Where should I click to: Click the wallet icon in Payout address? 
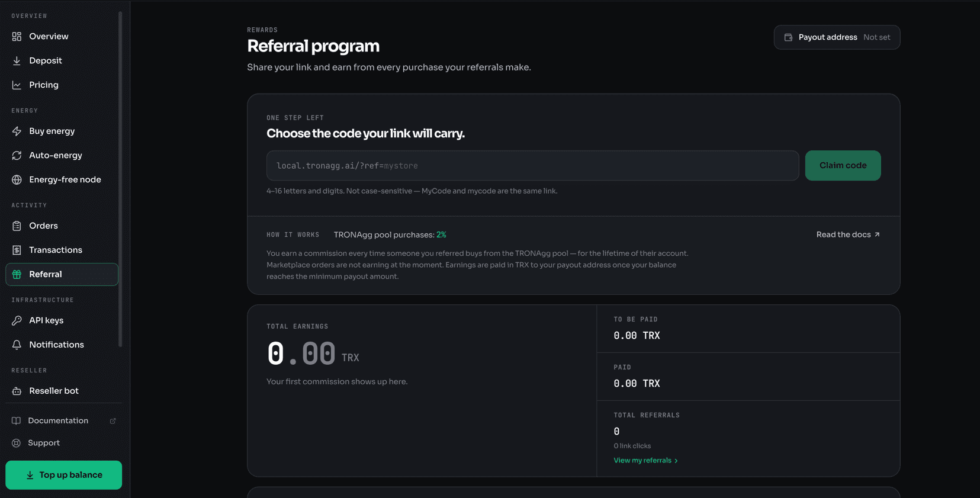[x=788, y=37]
